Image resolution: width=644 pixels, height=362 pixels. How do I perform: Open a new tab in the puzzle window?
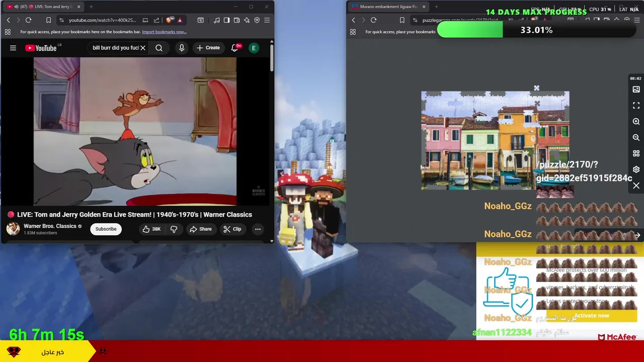click(436, 7)
